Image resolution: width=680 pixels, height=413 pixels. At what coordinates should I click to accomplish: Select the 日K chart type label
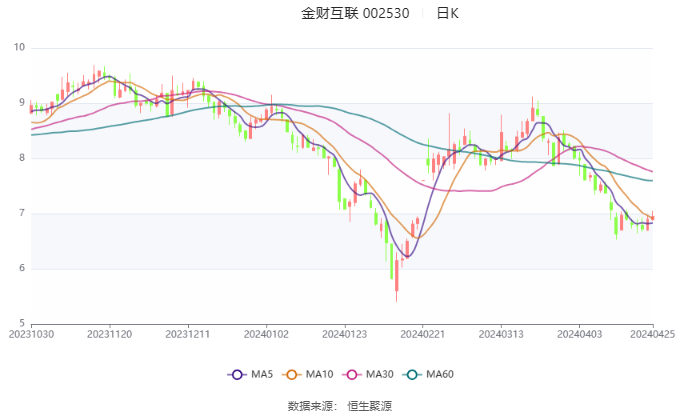pos(447,13)
